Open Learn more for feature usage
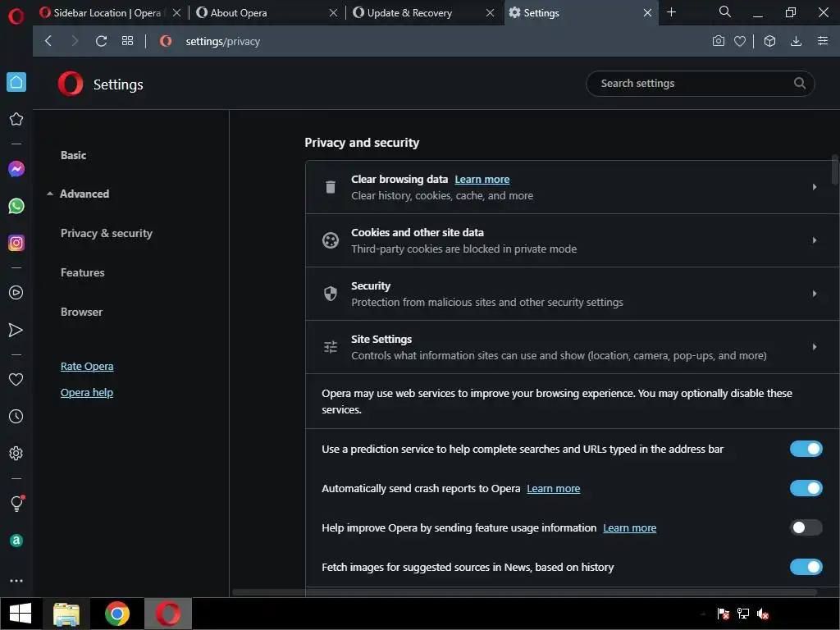The height and width of the screenshot is (630, 840). (629, 527)
